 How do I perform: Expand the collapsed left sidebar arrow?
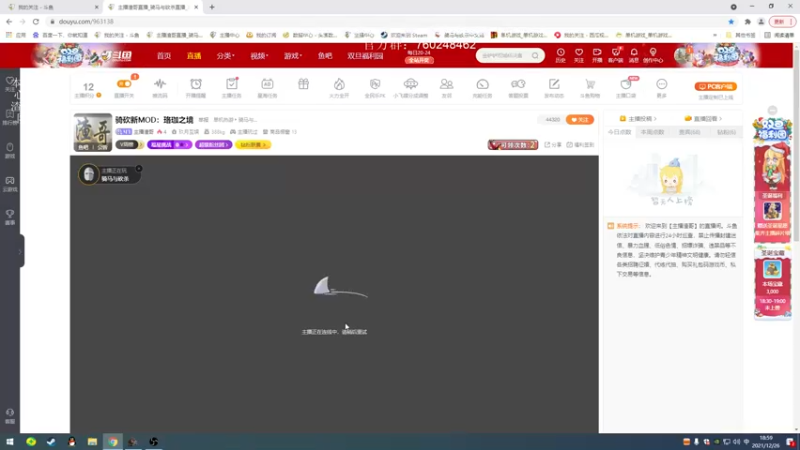[x=20, y=251]
